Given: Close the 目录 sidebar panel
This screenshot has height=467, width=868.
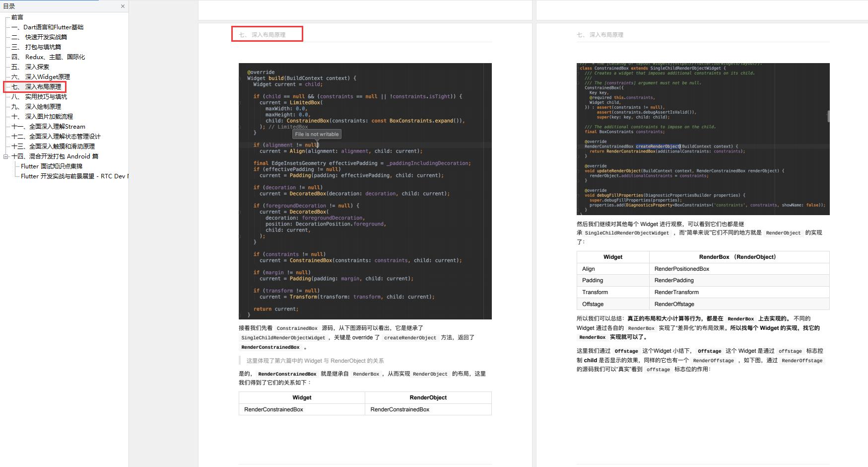Looking at the screenshot, I should tap(123, 6).
